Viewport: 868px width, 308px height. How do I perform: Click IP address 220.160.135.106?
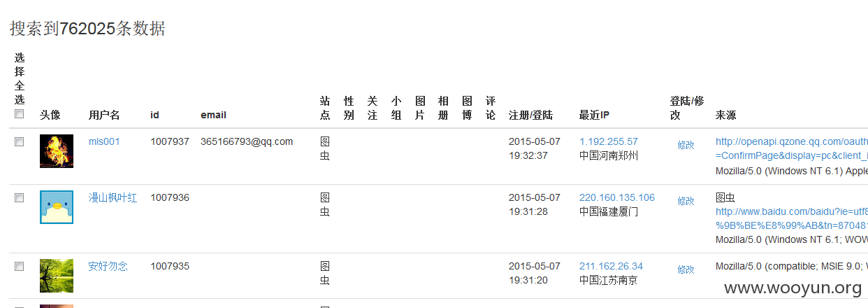click(617, 197)
